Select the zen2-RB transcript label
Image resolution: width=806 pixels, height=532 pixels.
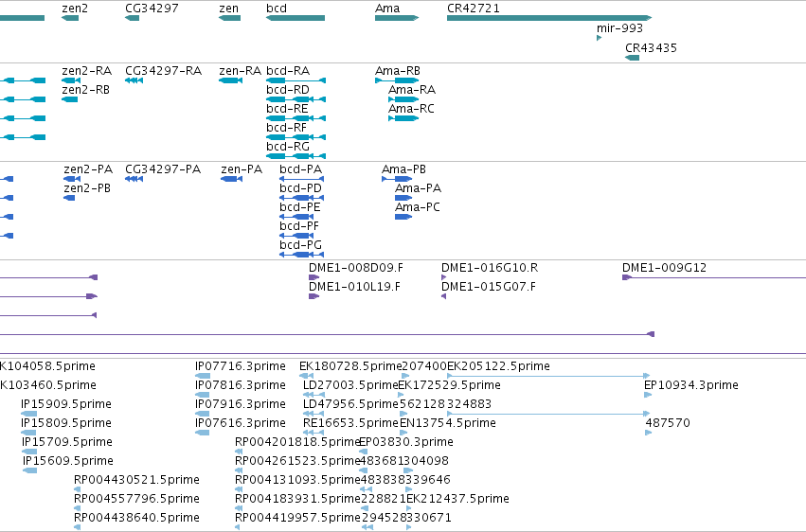[x=85, y=89]
